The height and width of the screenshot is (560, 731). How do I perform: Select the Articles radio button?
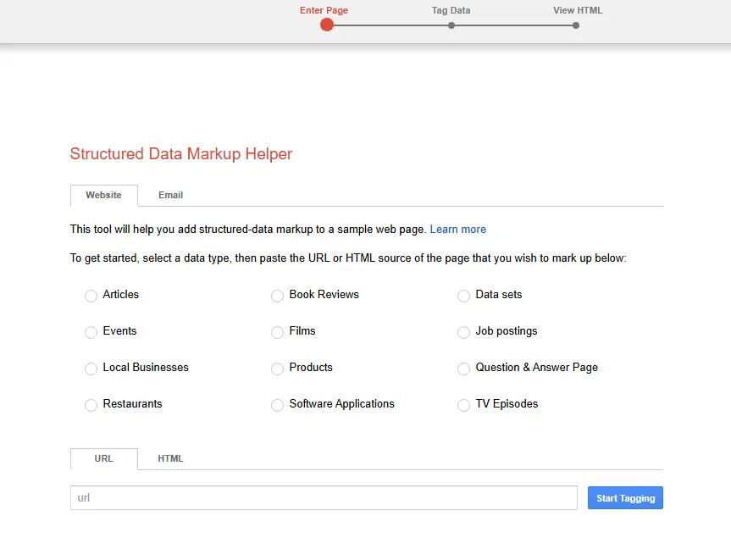click(x=91, y=296)
